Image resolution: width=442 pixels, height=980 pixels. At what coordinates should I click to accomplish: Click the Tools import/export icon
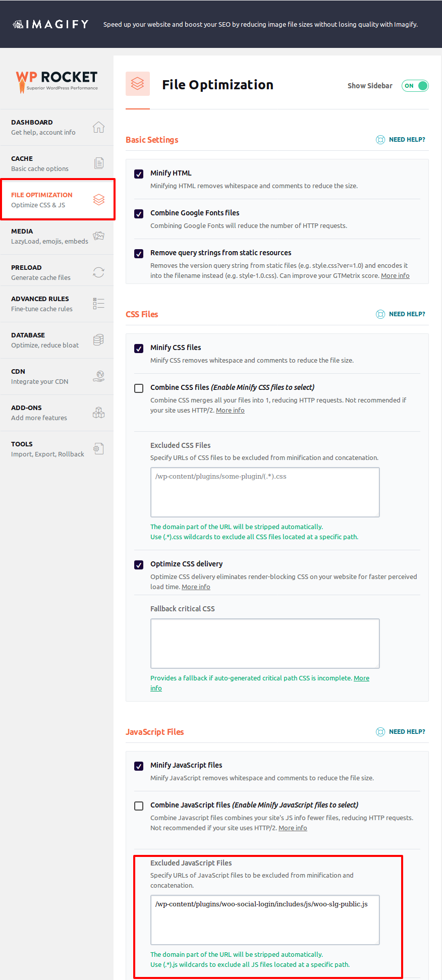(x=98, y=448)
